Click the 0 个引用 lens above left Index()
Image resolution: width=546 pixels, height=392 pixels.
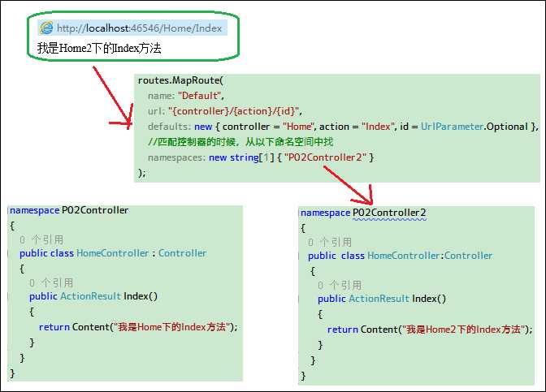click(51, 282)
